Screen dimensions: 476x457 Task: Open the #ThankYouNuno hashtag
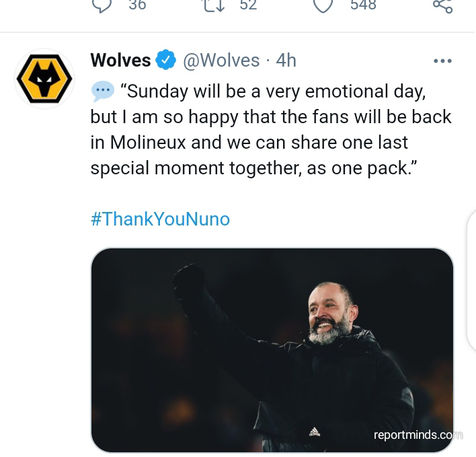click(160, 219)
